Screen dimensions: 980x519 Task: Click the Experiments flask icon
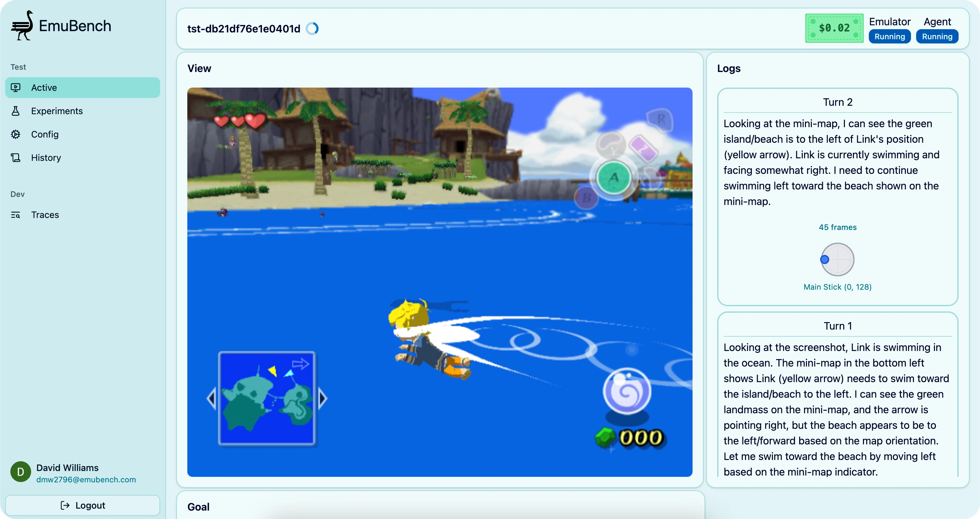pos(16,111)
